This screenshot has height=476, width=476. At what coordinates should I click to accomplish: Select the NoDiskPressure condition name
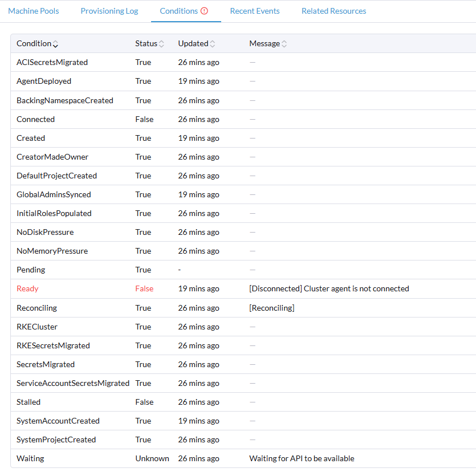(45, 232)
